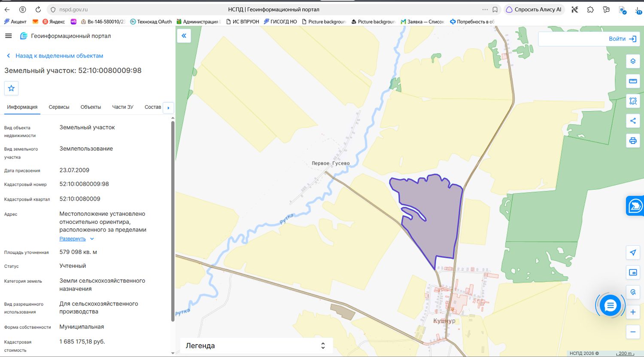
Task: Click the Развернуть link in address
Action: click(73, 239)
